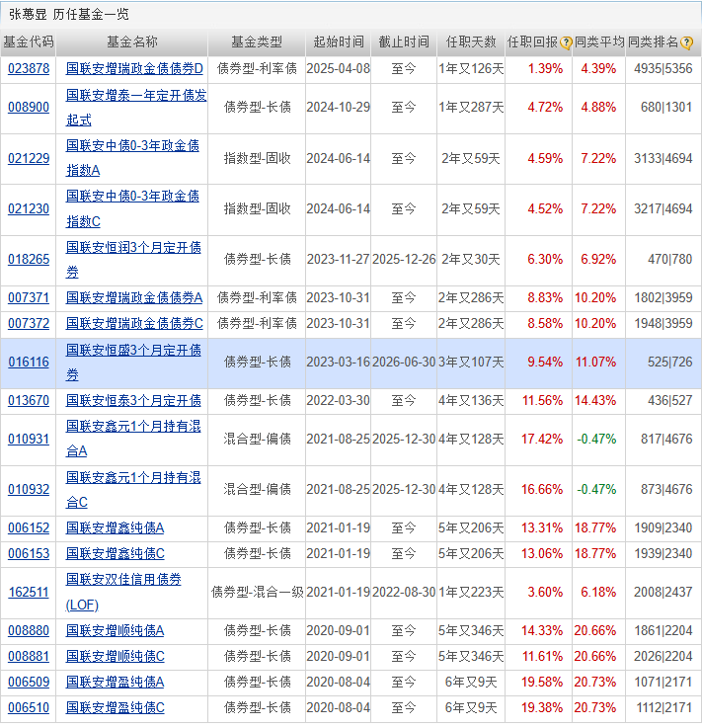This screenshot has height=728, width=702.
Task: Click ranking 525|726 in highlighted row
Action: click(x=669, y=362)
